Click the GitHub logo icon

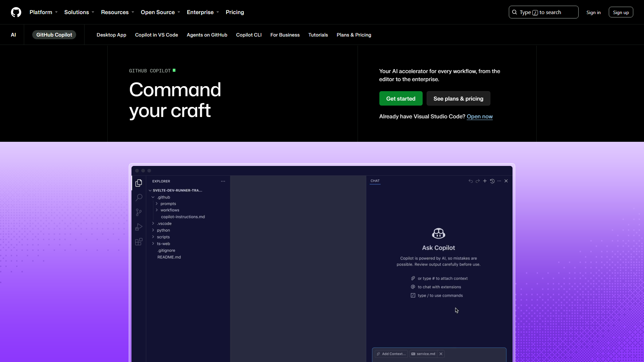(x=16, y=12)
